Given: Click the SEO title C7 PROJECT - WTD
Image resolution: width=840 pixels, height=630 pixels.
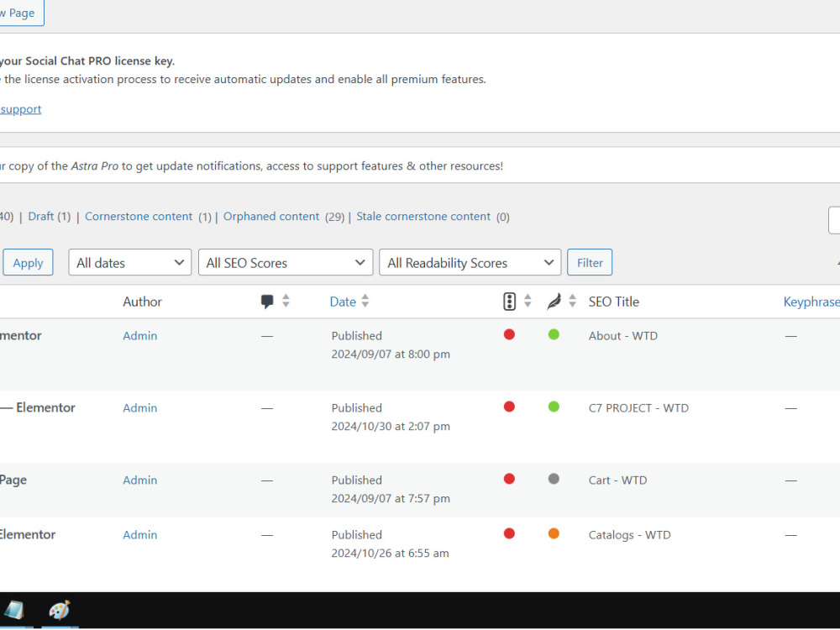Looking at the screenshot, I should (638, 408).
